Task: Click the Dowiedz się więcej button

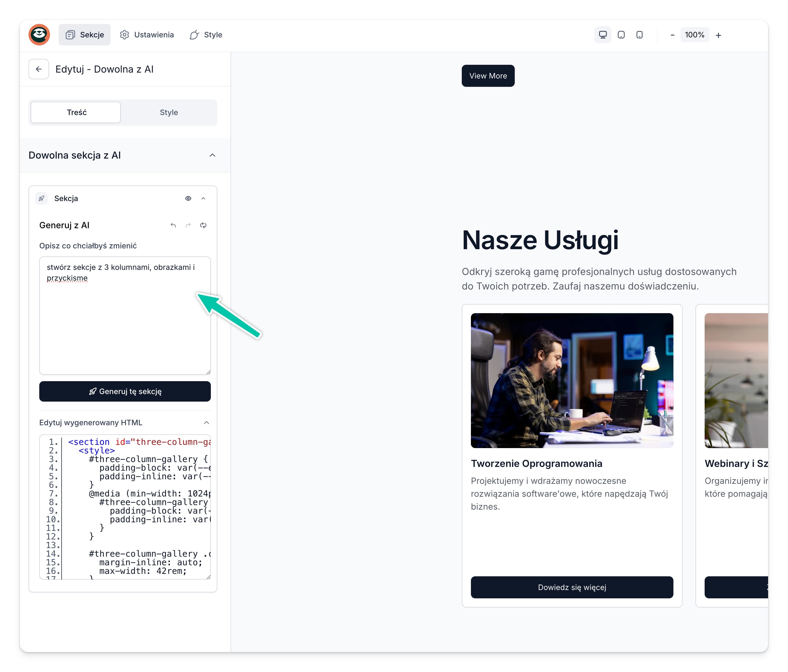Action: click(x=572, y=587)
